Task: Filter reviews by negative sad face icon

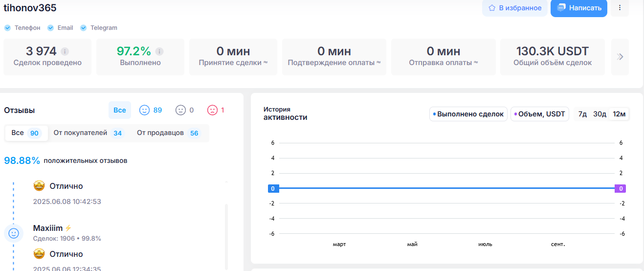Action: [212, 110]
